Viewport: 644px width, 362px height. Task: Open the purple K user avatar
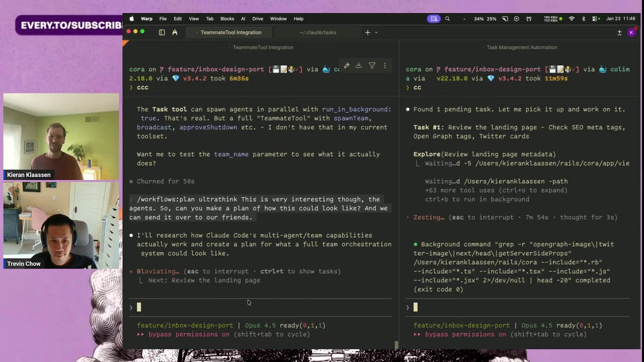pyautogui.click(x=631, y=32)
